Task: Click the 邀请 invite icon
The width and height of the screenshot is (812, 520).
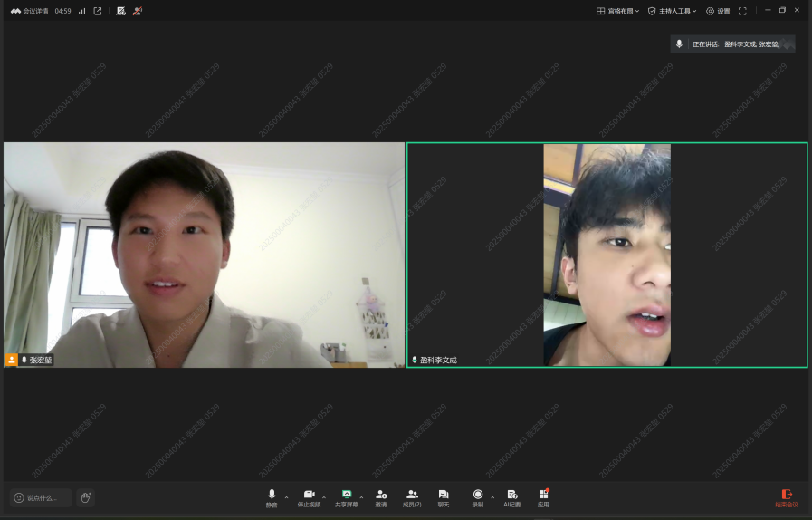Action: (381, 497)
